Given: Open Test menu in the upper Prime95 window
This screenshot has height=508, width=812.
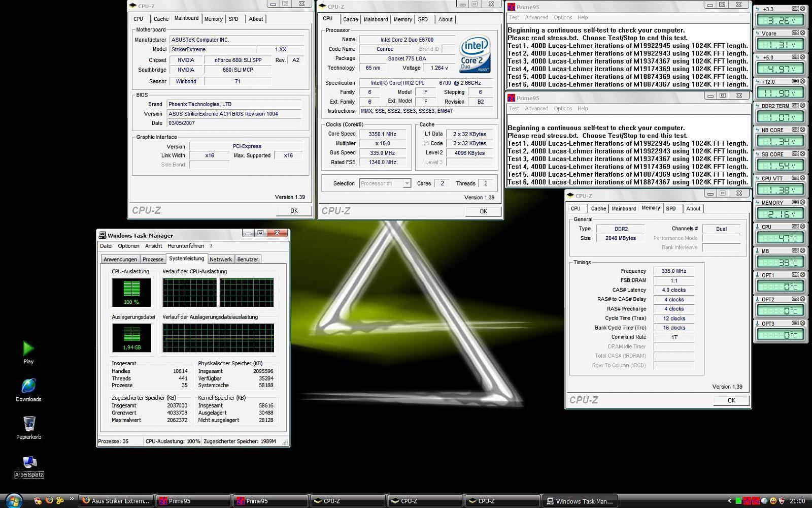Looking at the screenshot, I should pos(514,17).
